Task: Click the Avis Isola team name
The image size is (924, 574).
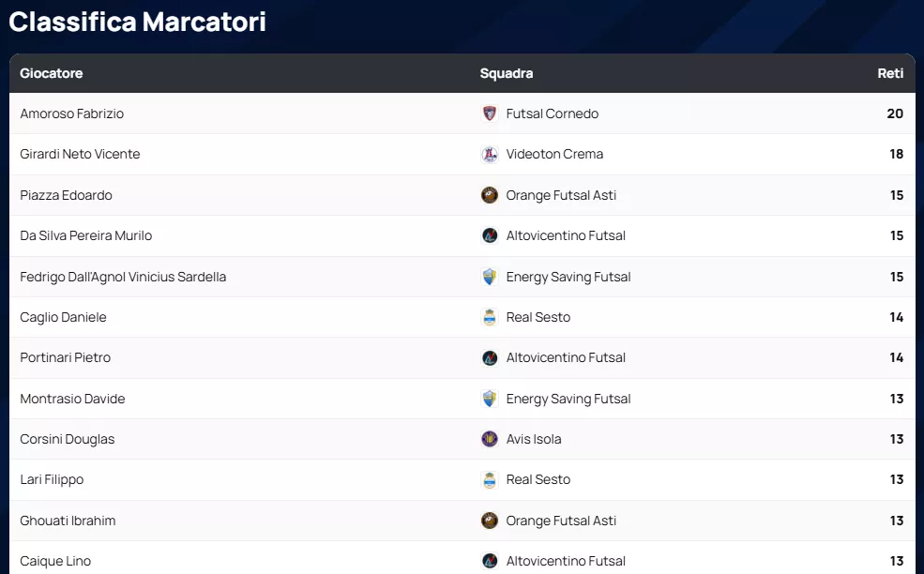Action: pos(534,439)
